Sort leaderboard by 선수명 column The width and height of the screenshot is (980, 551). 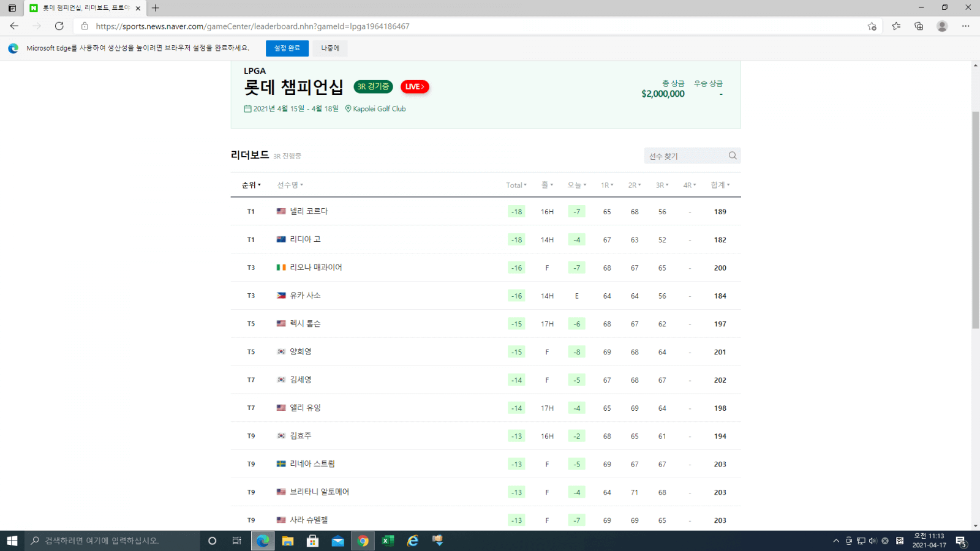click(x=290, y=185)
